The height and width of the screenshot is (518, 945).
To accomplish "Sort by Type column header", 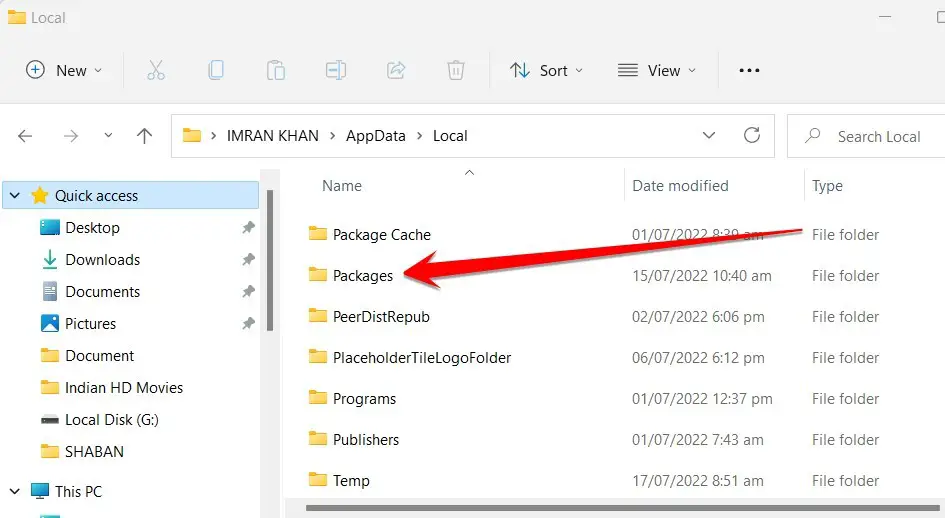I will coord(827,186).
